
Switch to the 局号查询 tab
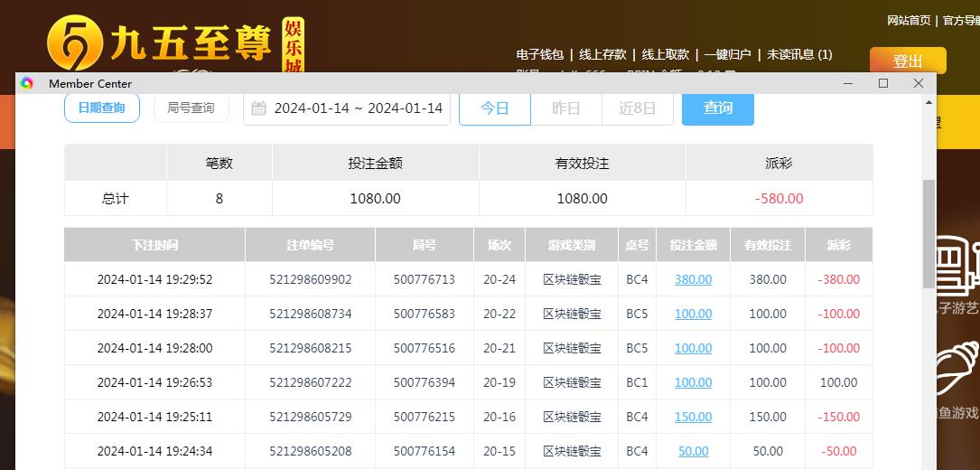191,108
